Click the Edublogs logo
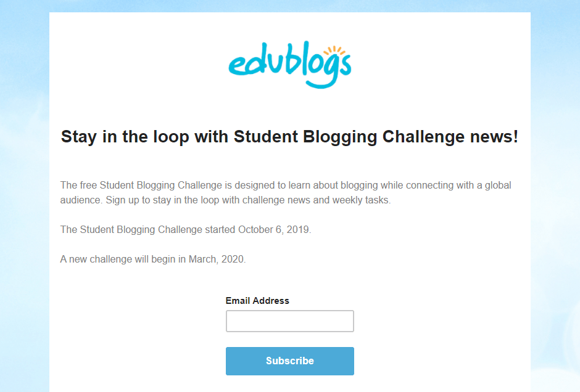The height and width of the screenshot is (392, 580). [x=290, y=65]
